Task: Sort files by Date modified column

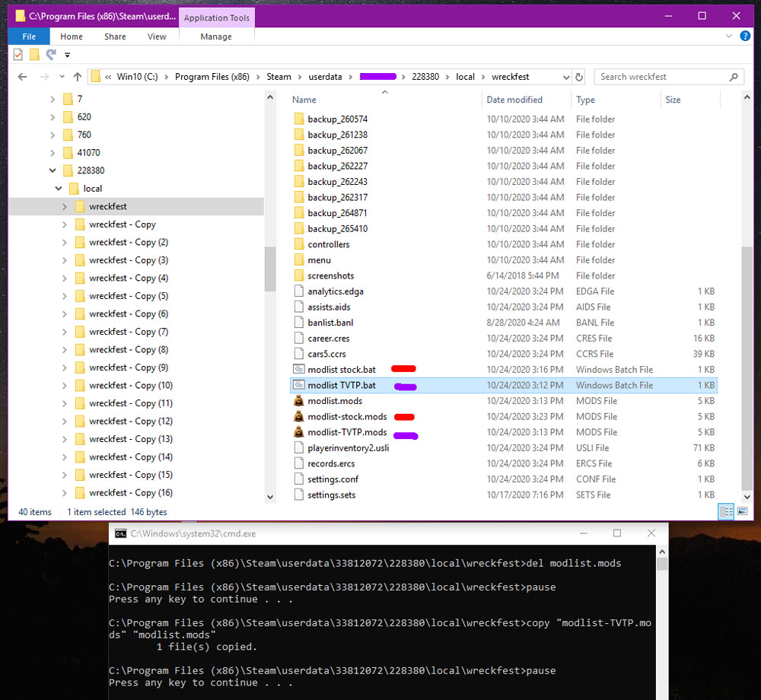Action: point(514,100)
